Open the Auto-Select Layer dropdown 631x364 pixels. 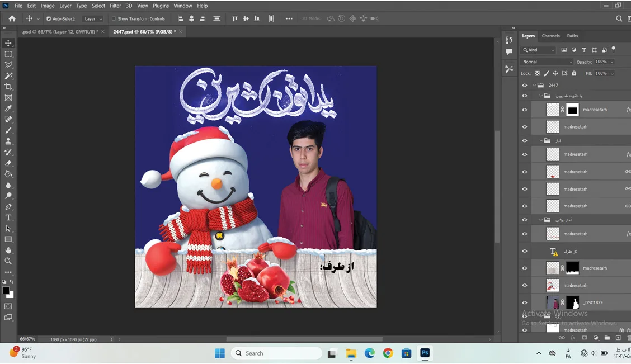coord(92,19)
